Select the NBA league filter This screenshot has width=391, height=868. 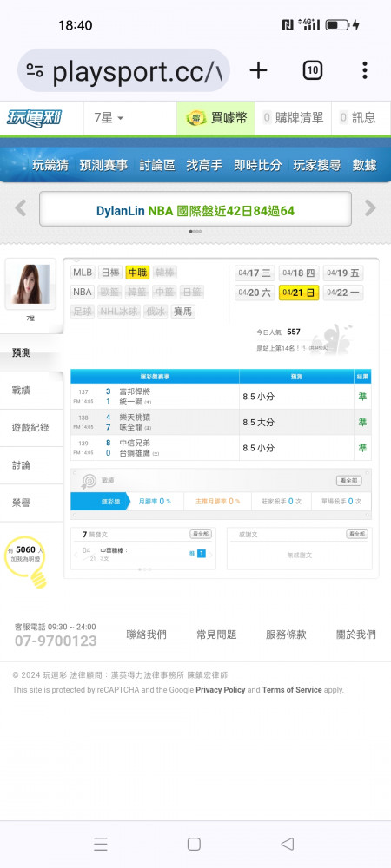tap(83, 292)
